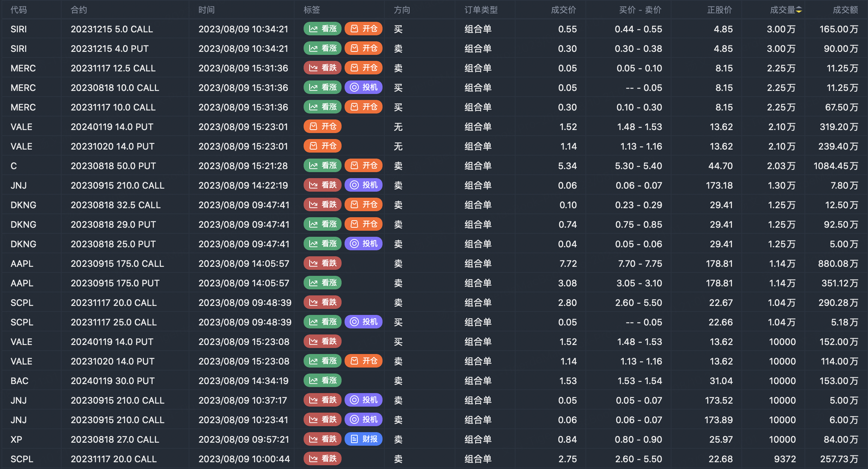The width and height of the screenshot is (868, 469).
Task: Click 开仓 tag on VALE 20240119 14.0 PUT row
Action: pyautogui.click(x=322, y=127)
